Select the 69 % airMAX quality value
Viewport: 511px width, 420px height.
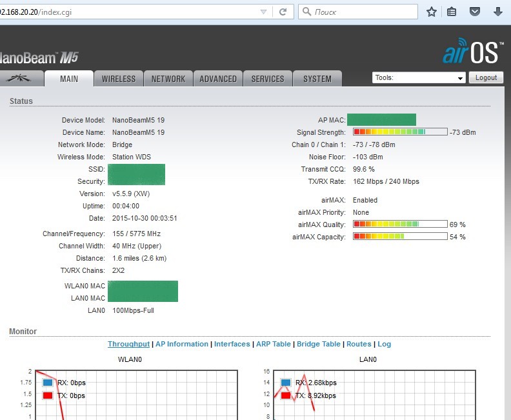(457, 225)
